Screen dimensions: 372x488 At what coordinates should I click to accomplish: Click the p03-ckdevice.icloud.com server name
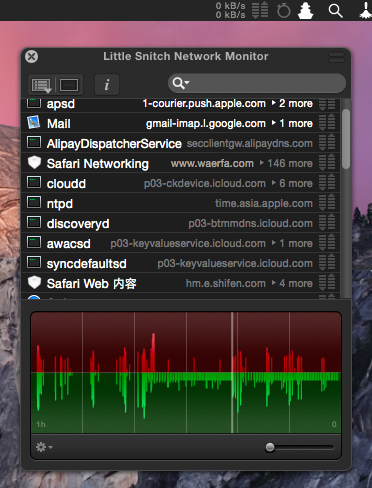(205, 183)
